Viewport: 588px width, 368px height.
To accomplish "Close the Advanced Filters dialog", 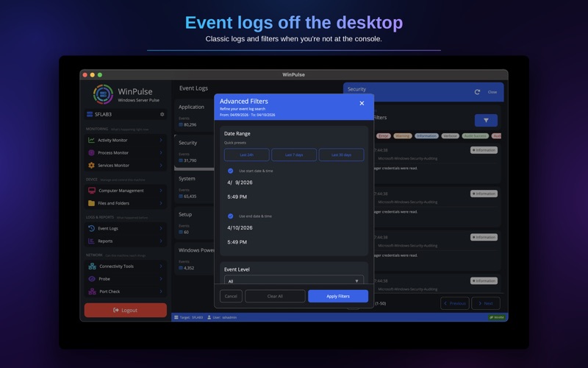I will (362, 103).
